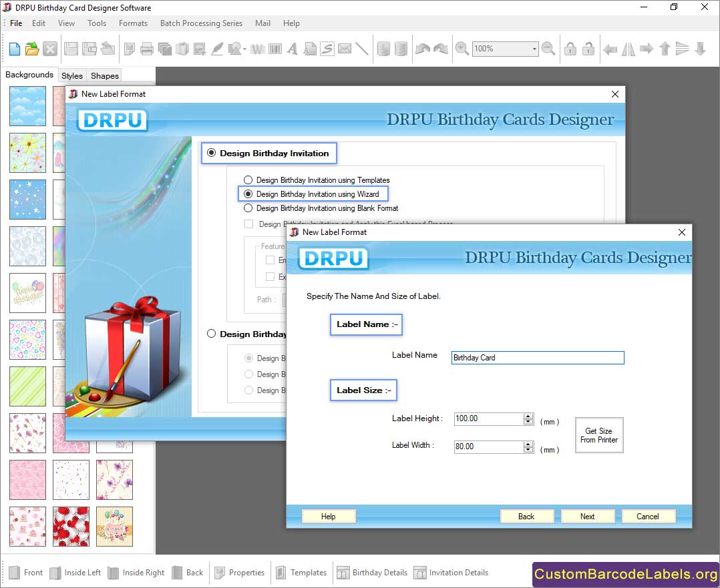Viewport: 720px width, 588px height.
Task: Click the Save floppy disk icon
Action: 71,49
